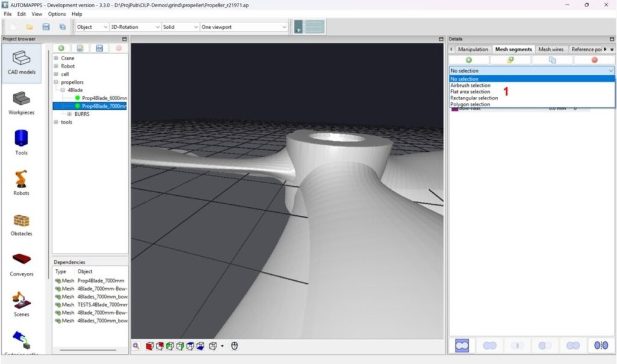Click the save icon in the main toolbar
This screenshot has width=617, height=364.
pos(46,27)
